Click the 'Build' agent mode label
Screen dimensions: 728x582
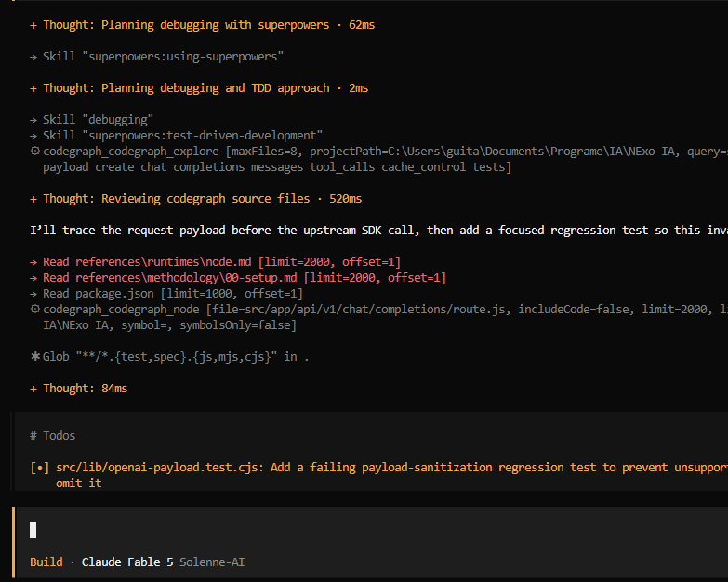coord(46,562)
